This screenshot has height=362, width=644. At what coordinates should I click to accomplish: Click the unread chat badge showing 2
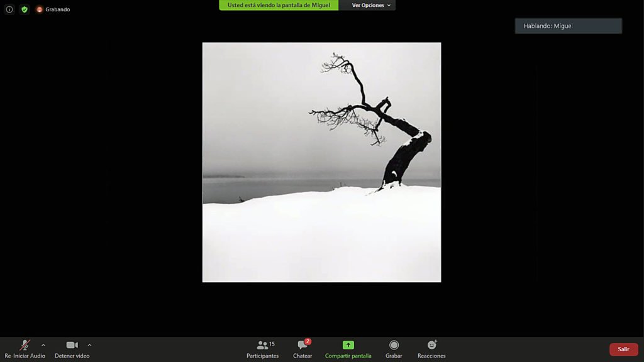click(308, 341)
